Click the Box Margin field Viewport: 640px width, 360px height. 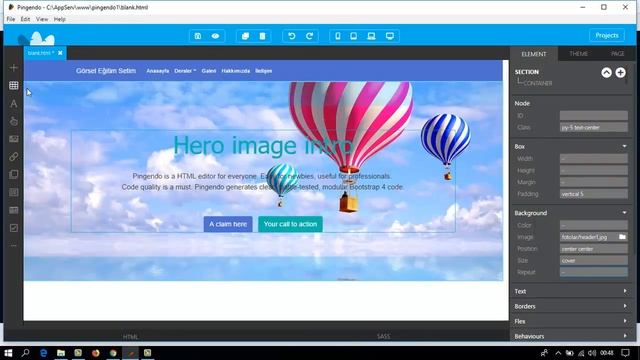click(x=593, y=182)
